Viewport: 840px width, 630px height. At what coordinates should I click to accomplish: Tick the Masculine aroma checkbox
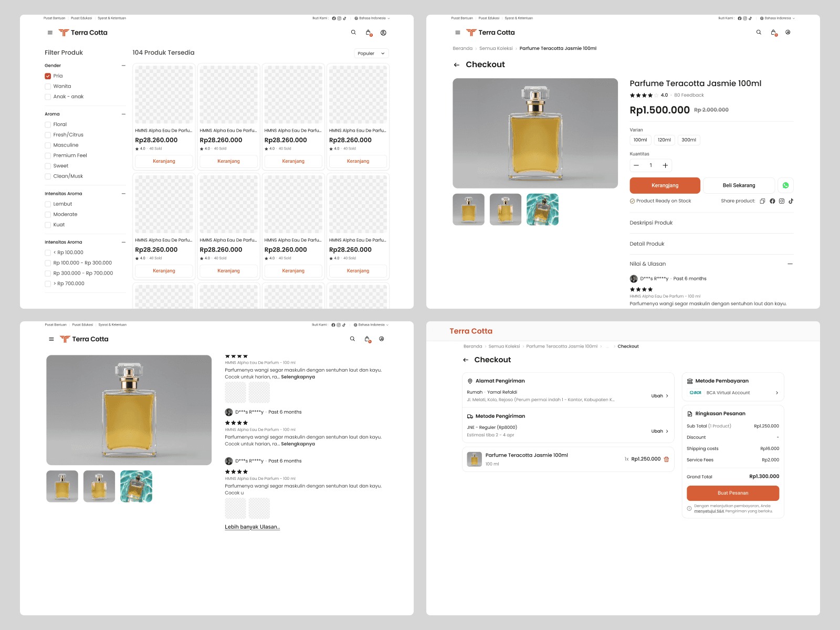[x=48, y=145]
